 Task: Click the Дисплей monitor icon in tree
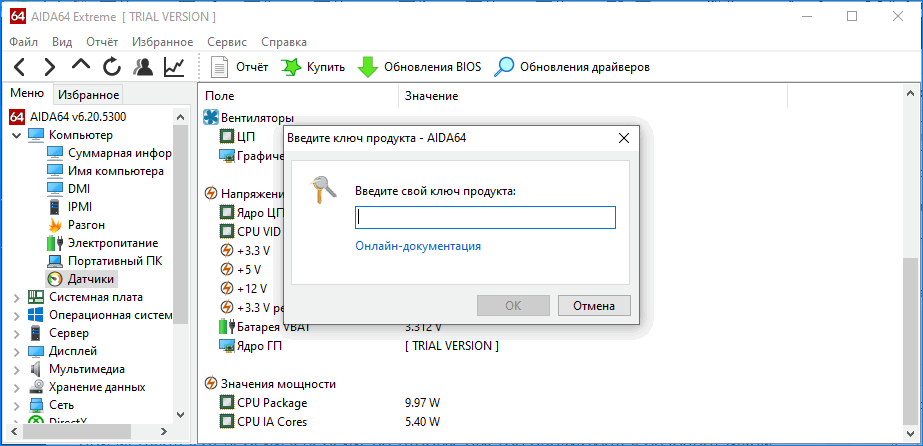(36, 351)
